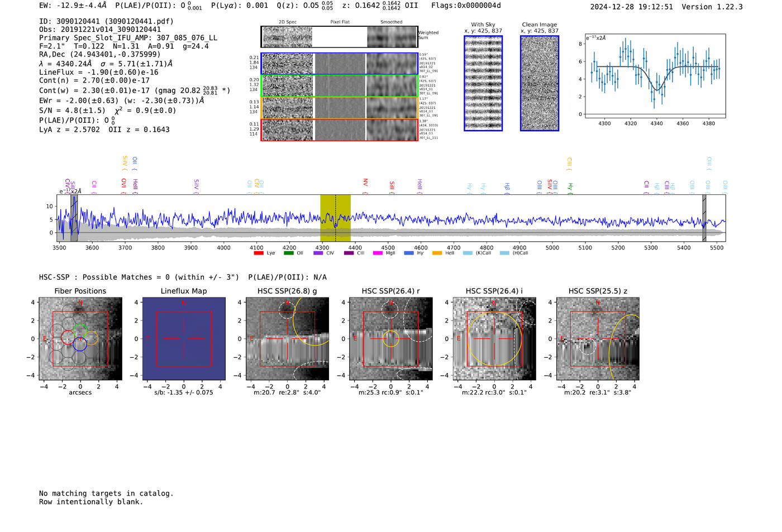Click the LyA z = 2.5702 text
The width and height of the screenshot is (782, 532).
click(x=69, y=130)
